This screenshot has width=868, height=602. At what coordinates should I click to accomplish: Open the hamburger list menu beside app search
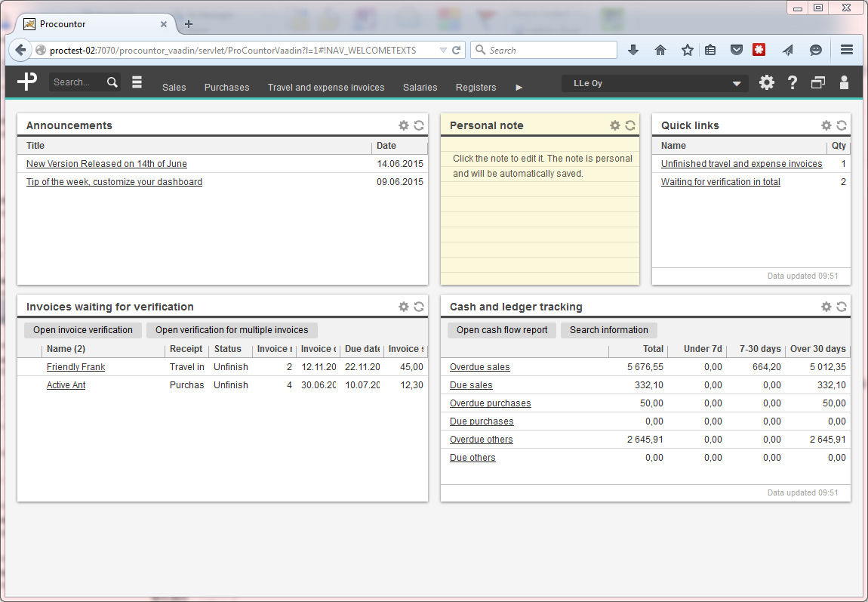tap(137, 82)
